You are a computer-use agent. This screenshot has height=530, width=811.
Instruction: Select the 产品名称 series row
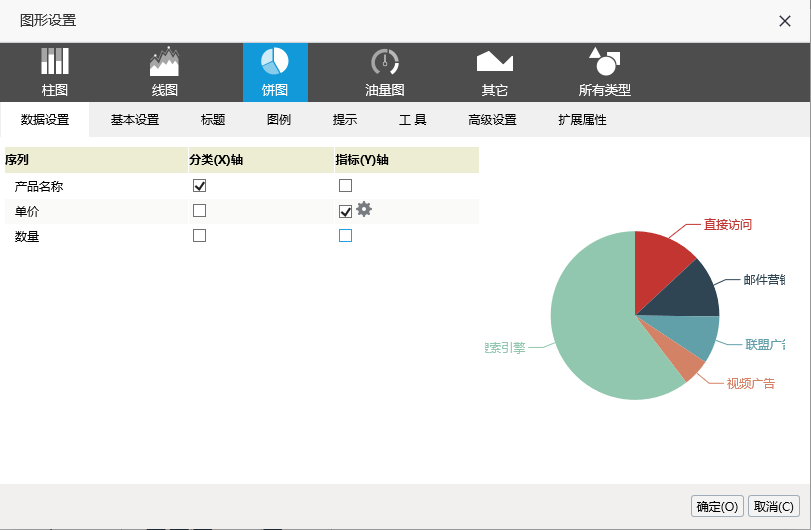point(242,186)
